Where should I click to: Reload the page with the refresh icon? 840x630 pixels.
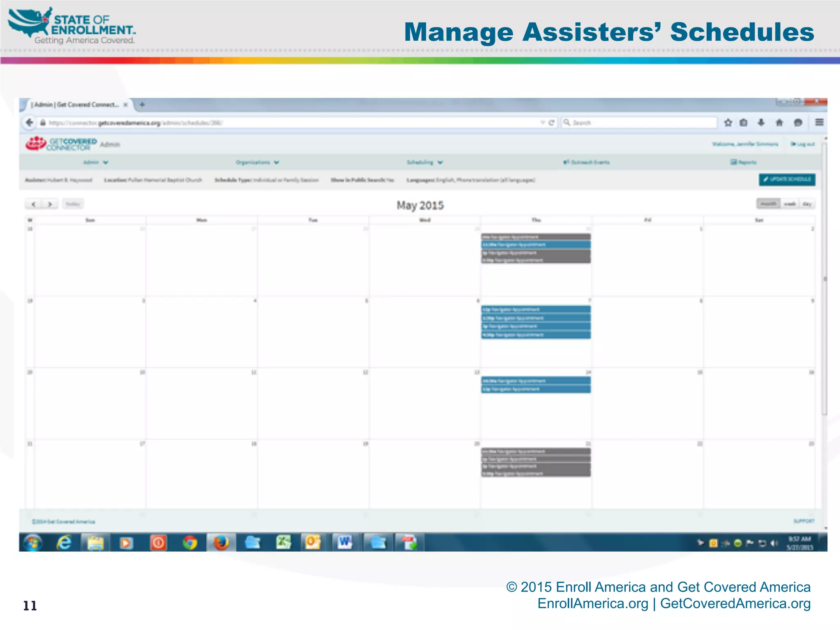[x=552, y=123]
